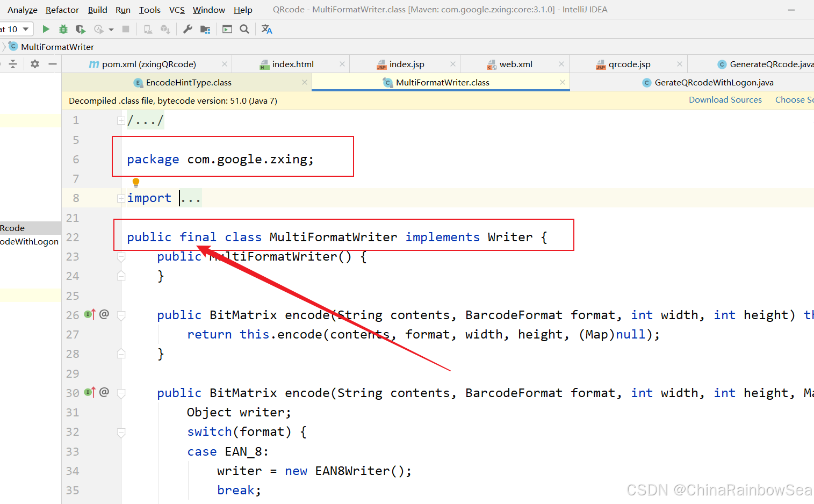814x504 pixels.
Task: Hide the project tool window panel
Action: click(x=53, y=64)
